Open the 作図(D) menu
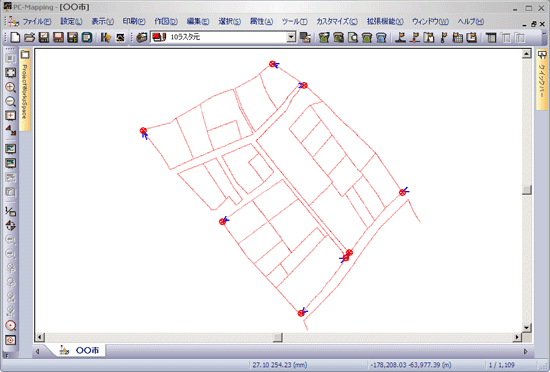Viewport: 550px width, 372px height. (166, 22)
